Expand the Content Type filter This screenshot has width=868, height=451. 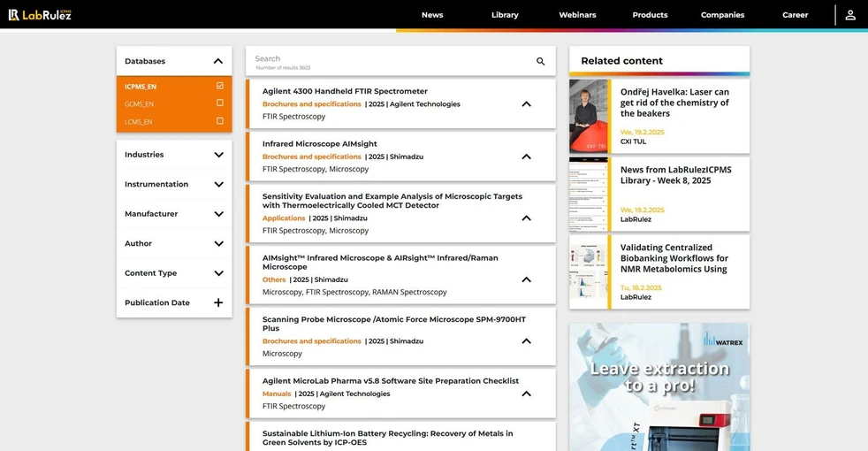tap(218, 273)
